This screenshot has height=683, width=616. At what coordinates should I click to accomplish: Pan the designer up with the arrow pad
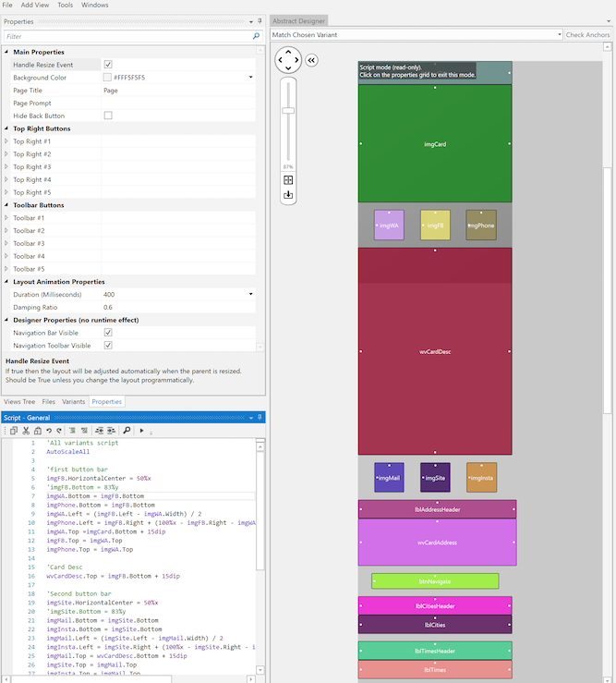point(288,53)
